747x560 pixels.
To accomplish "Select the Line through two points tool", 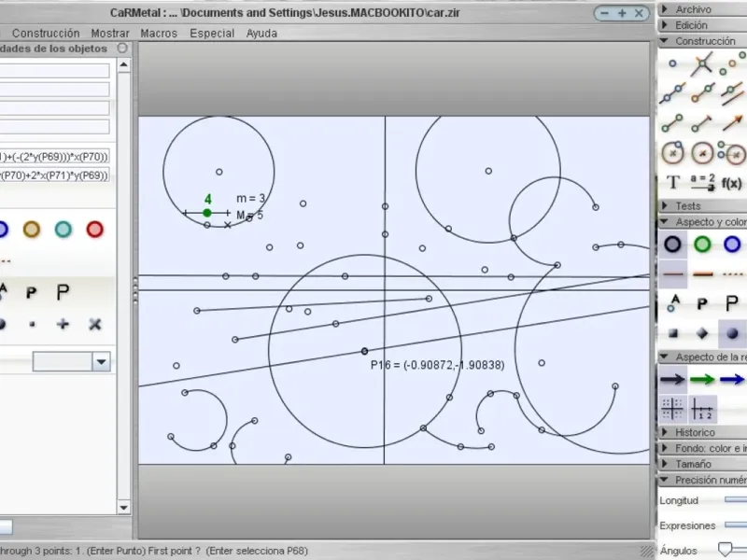I will (x=672, y=93).
